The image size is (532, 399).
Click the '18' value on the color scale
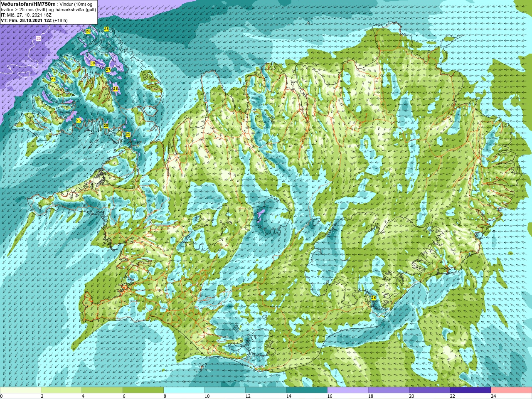(371, 396)
